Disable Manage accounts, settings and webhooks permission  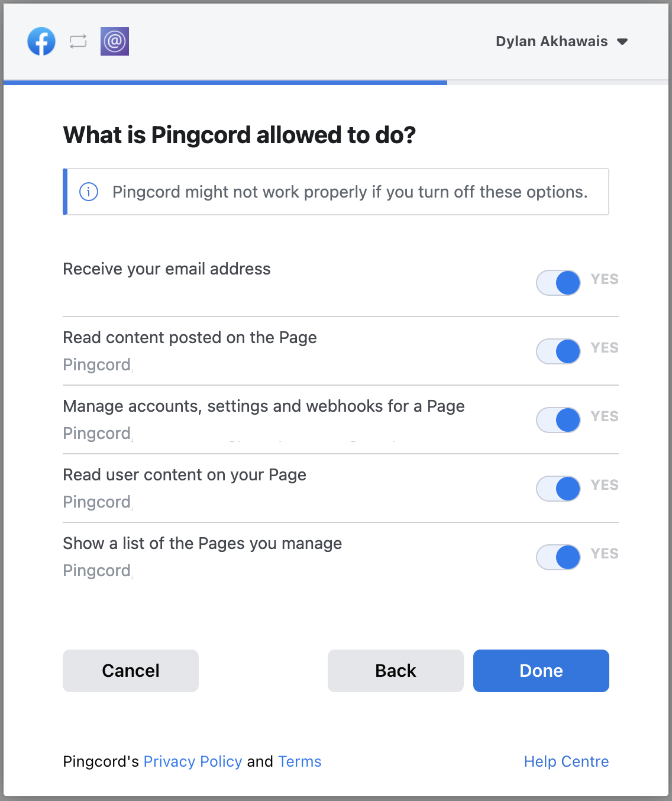558,420
